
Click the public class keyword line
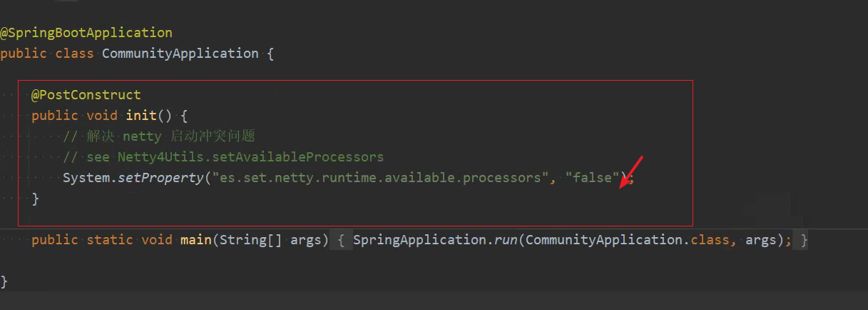137,54
